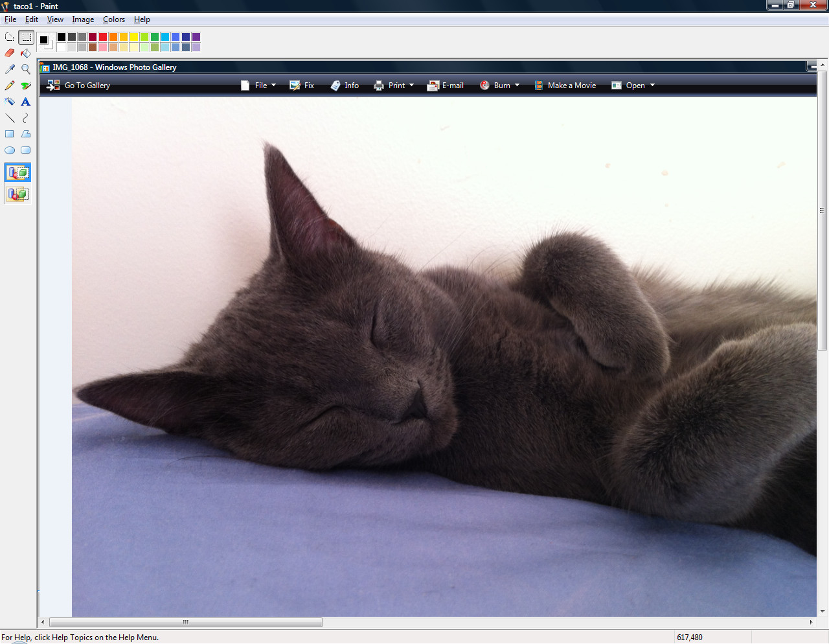Click the horizontal scrollbar thumb
The image size is (829, 644).
coord(186,622)
